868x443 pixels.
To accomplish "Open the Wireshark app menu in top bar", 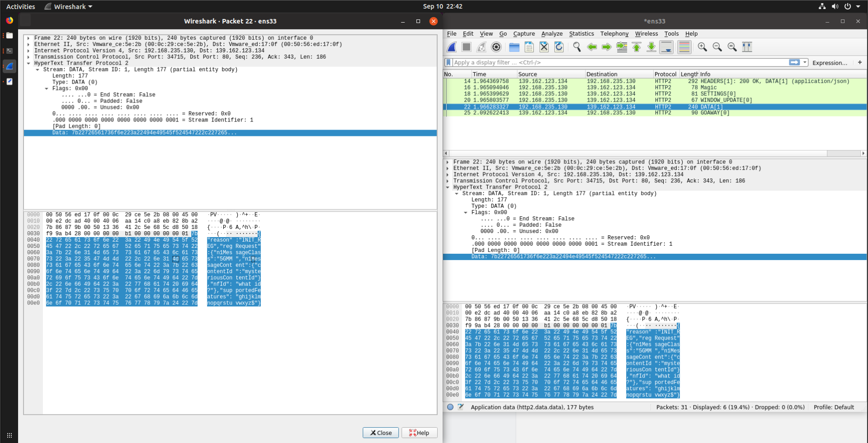I will pos(69,6).
